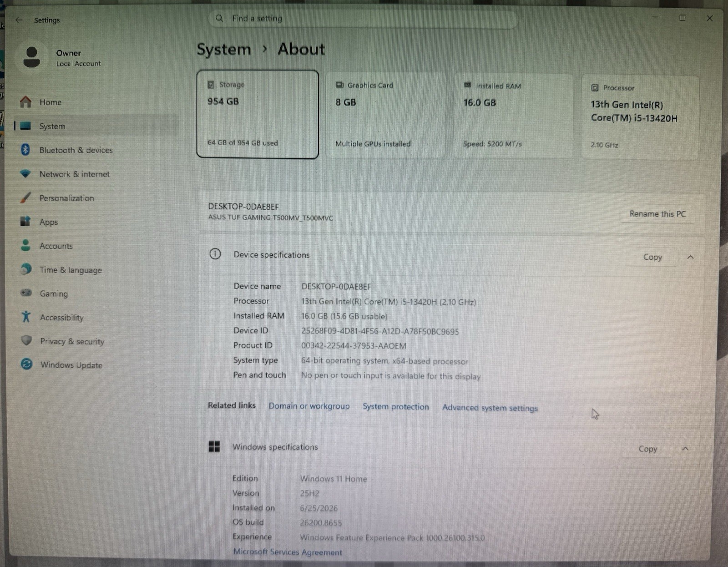Open Time & language settings

click(96, 269)
